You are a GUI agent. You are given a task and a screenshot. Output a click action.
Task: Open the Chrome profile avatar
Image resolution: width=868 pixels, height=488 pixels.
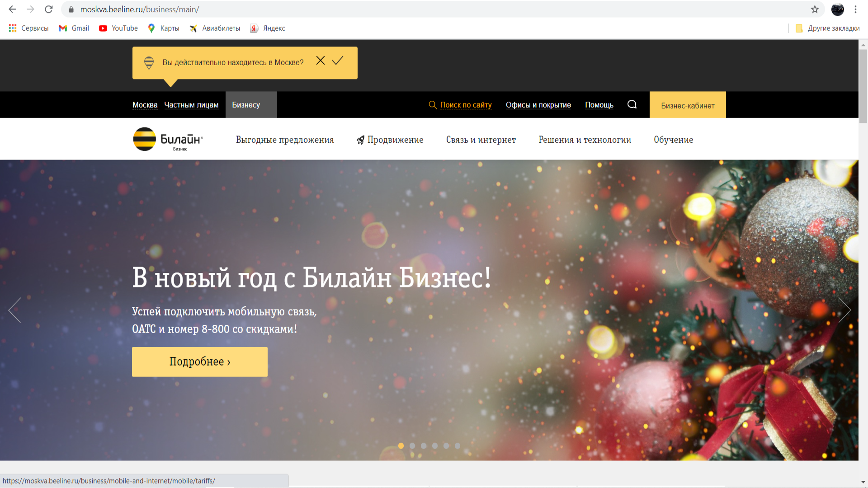click(837, 9)
